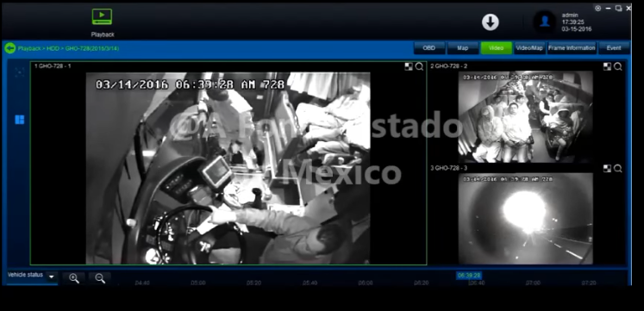The height and width of the screenshot is (311, 644).
Task: Select the four-pane grid layout icon
Action: point(19,120)
